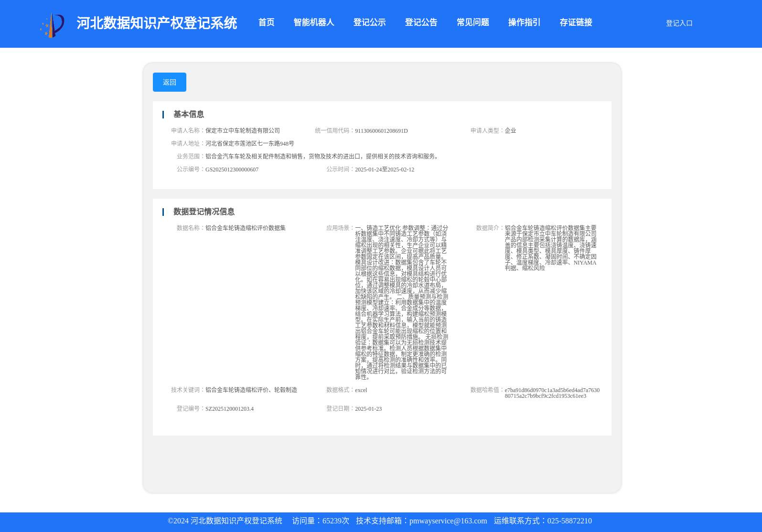Image resolution: width=762 pixels, height=532 pixels.
Task: Open 常见问题 page
Action: (x=472, y=22)
